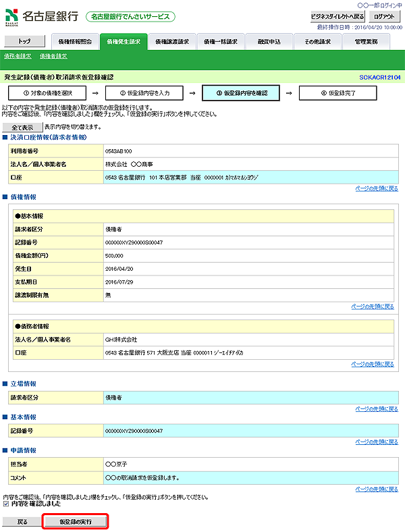
Task: Click the 支払期日 value 2016/07/29
Action: coord(119,282)
